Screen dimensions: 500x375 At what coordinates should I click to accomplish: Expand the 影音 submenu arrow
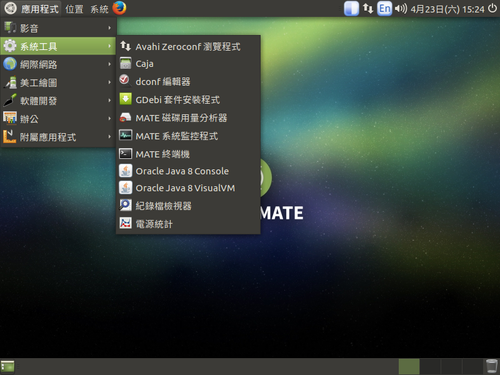click(109, 28)
